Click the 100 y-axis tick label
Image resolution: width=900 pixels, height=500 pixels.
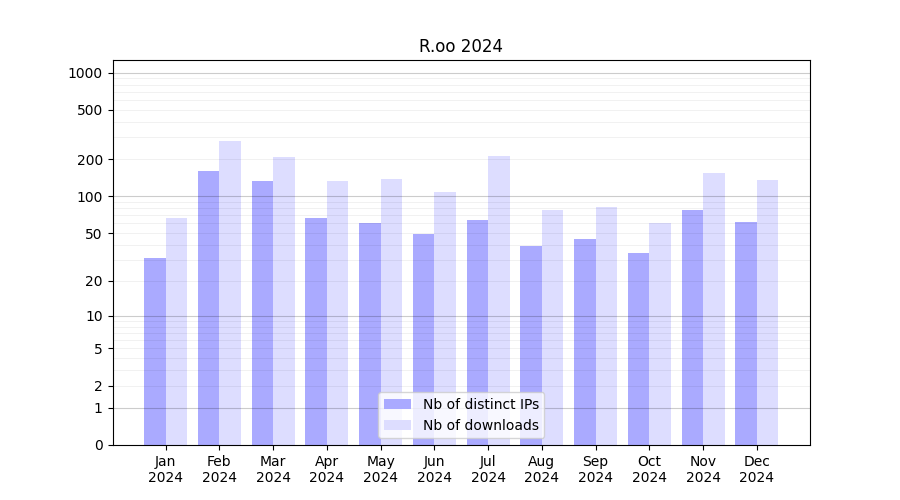pos(89,197)
